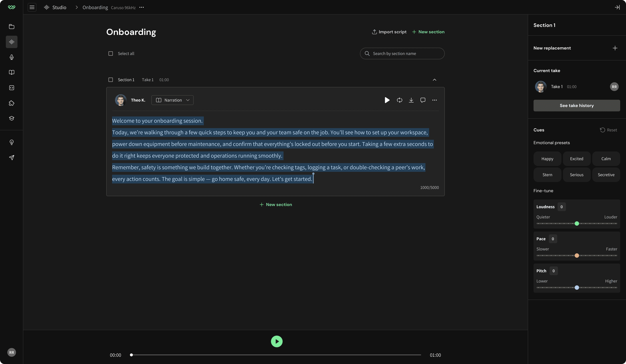Click the regenerate take icon
Image resolution: width=626 pixels, height=364 pixels.
pos(399,100)
